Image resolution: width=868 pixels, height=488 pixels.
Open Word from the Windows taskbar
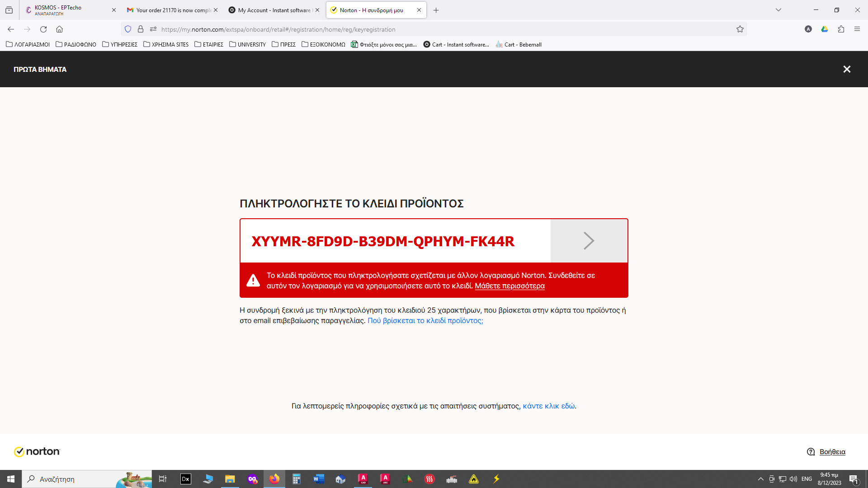pyautogui.click(x=318, y=479)
